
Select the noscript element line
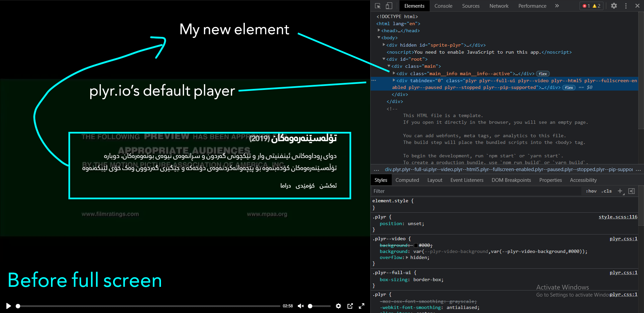coord(479,52)
